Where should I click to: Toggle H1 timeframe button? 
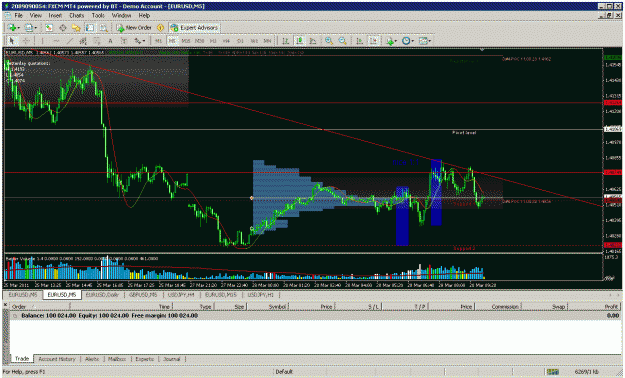[x=213, y=41]
